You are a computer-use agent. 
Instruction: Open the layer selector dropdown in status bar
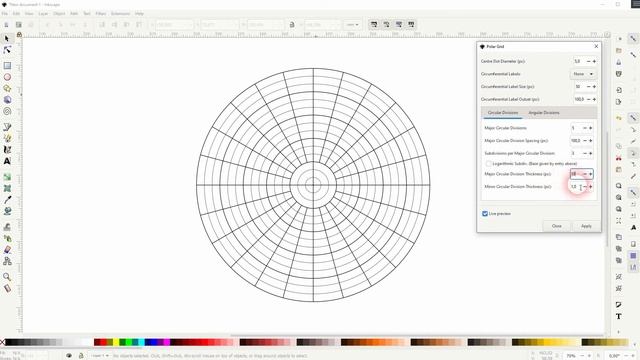(x=99, y=356)
